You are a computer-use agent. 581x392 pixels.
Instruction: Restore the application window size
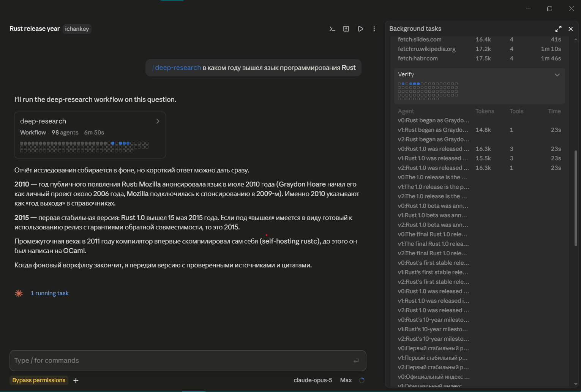point(549,8)
